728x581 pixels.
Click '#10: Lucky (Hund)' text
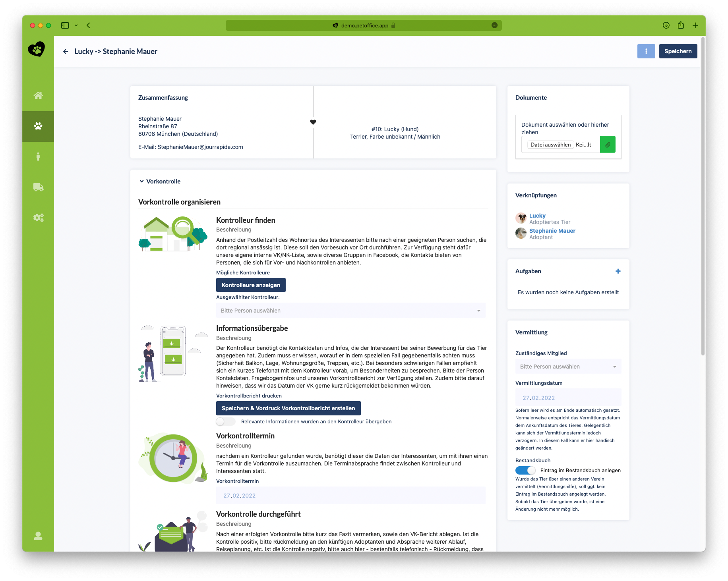click(x=395, y=129)
